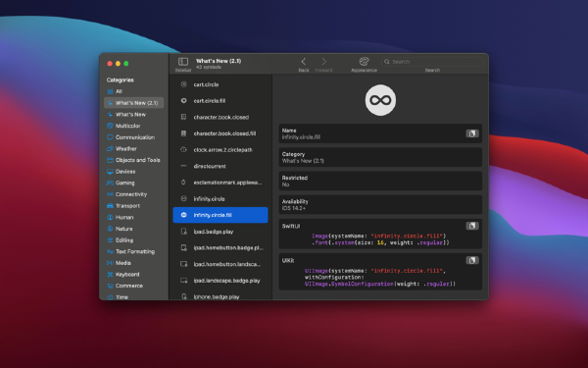Copy the symbol Name to the clipboard
The width and height of the screenshot is (588, 368).
(472, 133)
